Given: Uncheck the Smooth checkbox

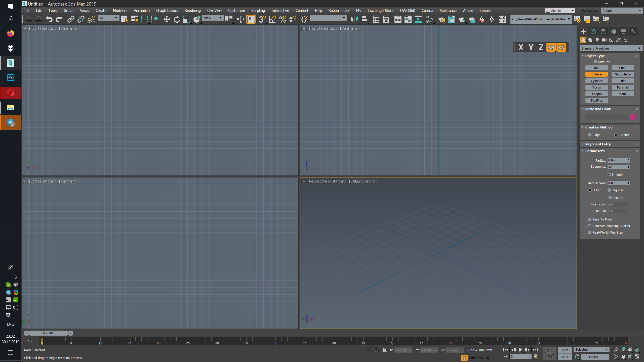Looking at the screenshot, I should tap(609, 174).
